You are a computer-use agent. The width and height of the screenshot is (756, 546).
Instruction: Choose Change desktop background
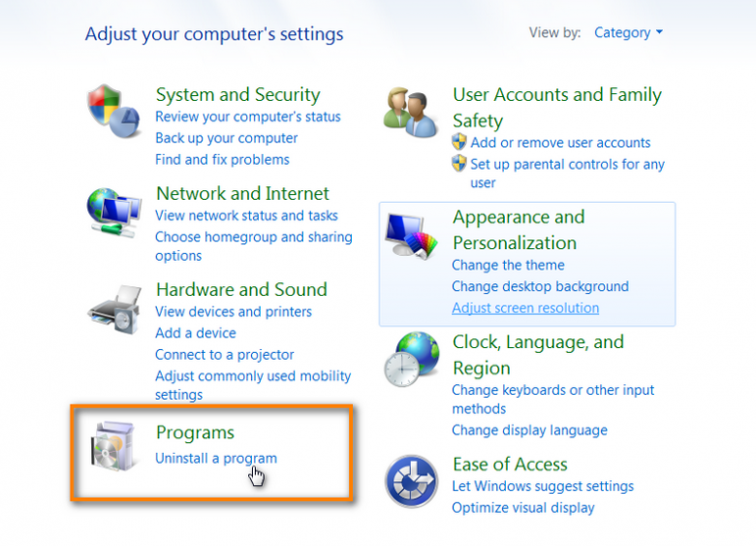coord(540,286)
